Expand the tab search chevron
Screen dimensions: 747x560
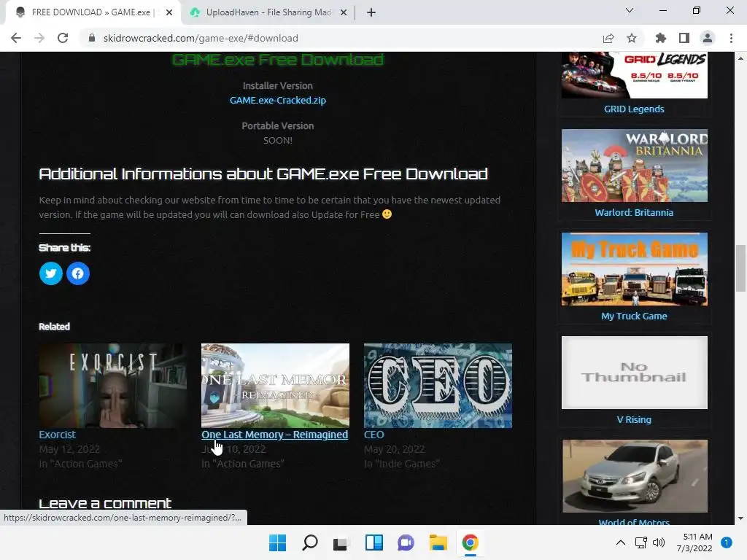coord(630,10)
